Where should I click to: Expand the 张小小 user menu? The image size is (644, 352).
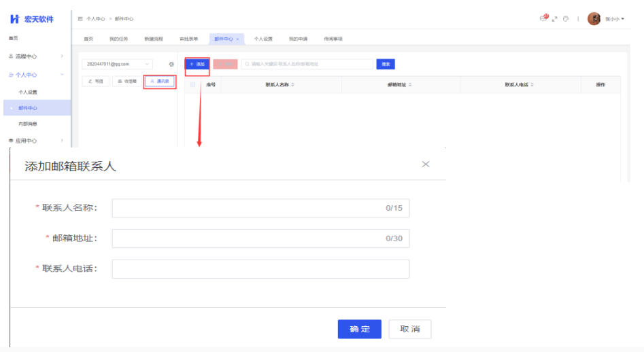click(x=615, y=19)
